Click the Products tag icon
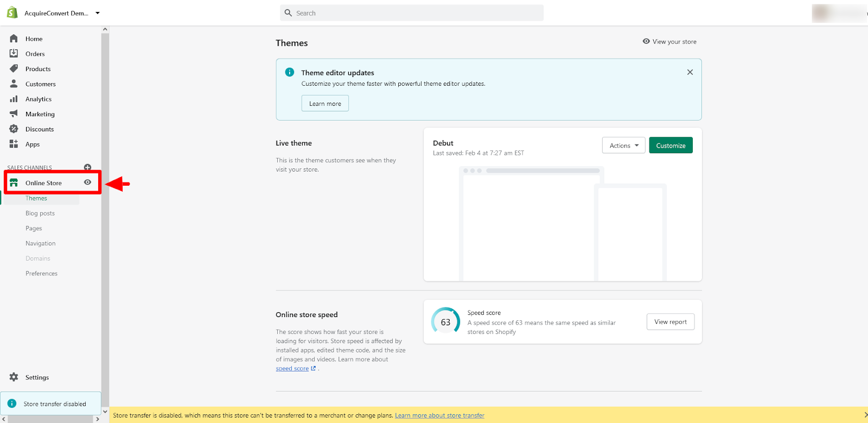868x423 pixels. tap(14, 69)
